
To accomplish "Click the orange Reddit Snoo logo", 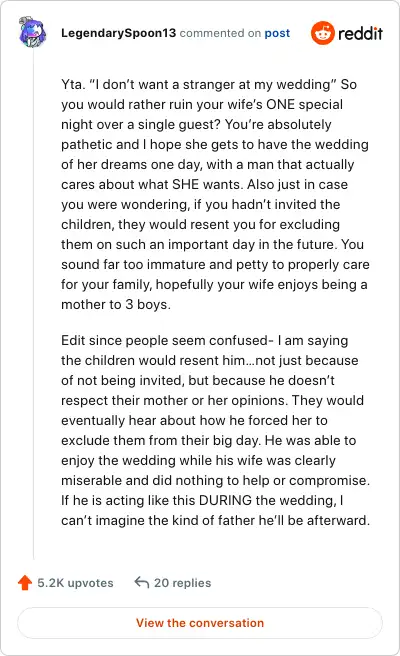I will [323, 33].
